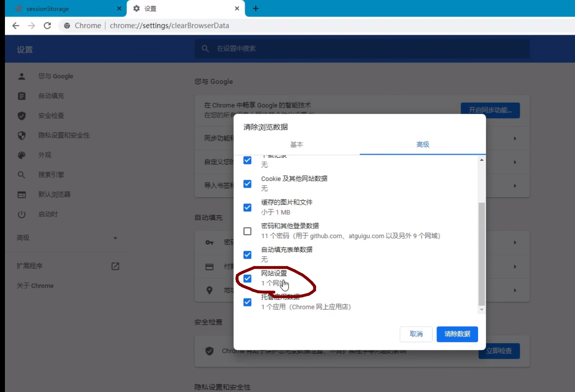Click the scroll-up arrow in the dialog list
The image size is (575, 392).
[482, 159]
